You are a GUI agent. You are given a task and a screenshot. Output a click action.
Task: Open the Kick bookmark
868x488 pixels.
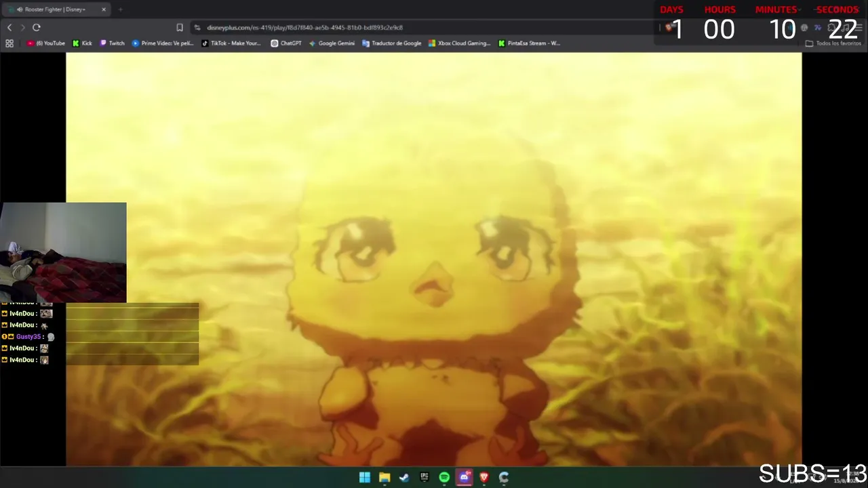click(x=82, y=43)
